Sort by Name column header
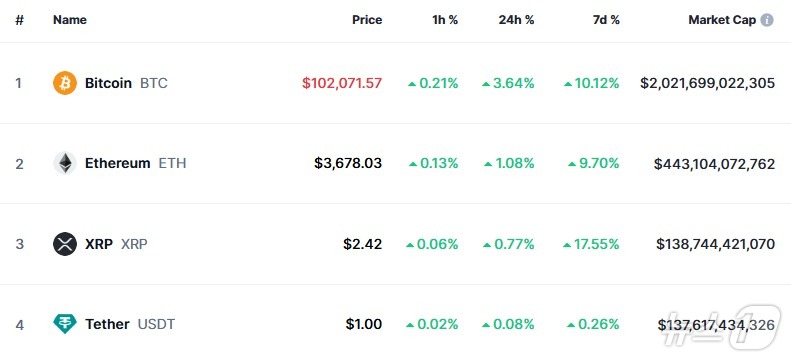 70,20
